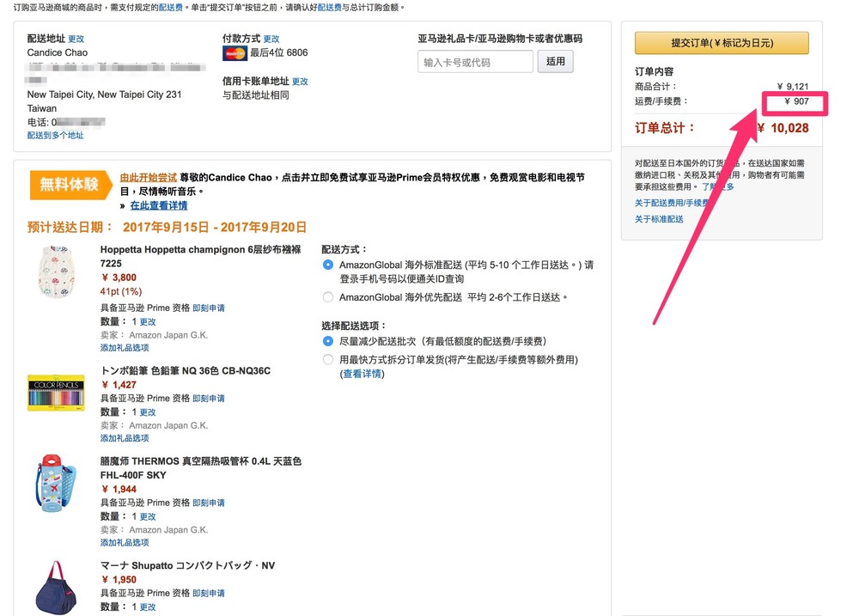Image resolution: width=859 pixels, height=616 pixels.
Task: Select AmazonGlobal 海外优先配送 radio button
Action: [x=327, y=297]
